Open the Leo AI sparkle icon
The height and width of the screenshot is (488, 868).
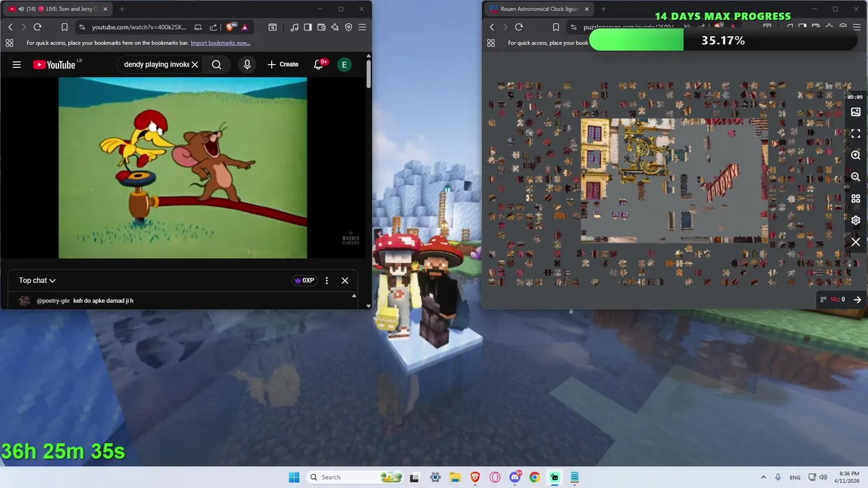335,27
